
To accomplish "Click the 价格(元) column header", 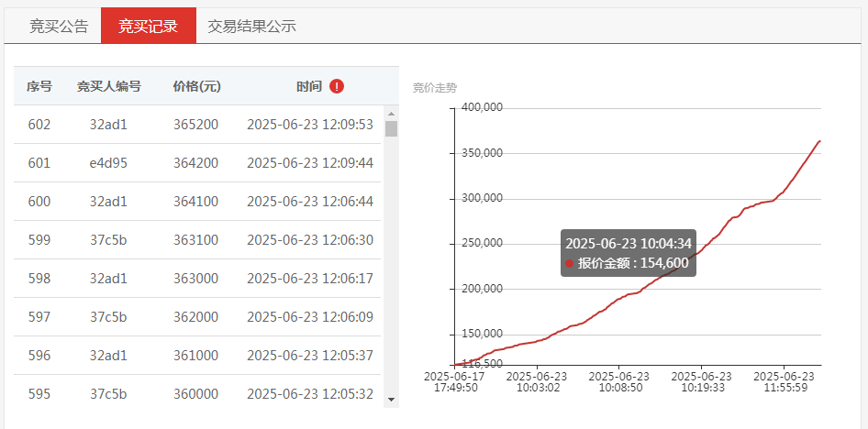I will (x=196, y=86).
